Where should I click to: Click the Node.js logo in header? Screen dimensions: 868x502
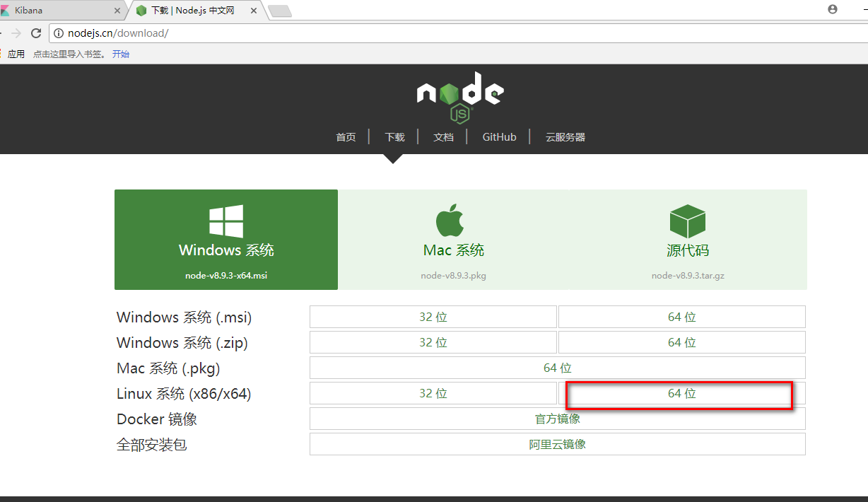460,98
